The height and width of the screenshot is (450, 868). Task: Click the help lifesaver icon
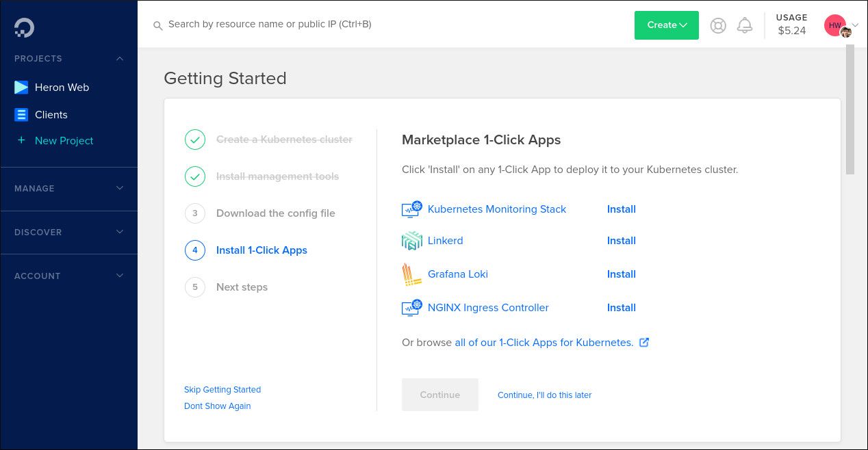point(717,25)
